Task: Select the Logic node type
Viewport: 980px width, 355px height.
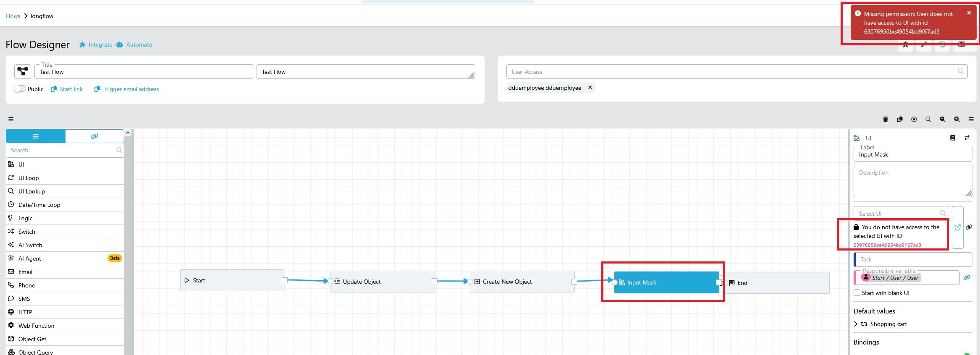Action: pyautogui.click(x=65, y=218)
